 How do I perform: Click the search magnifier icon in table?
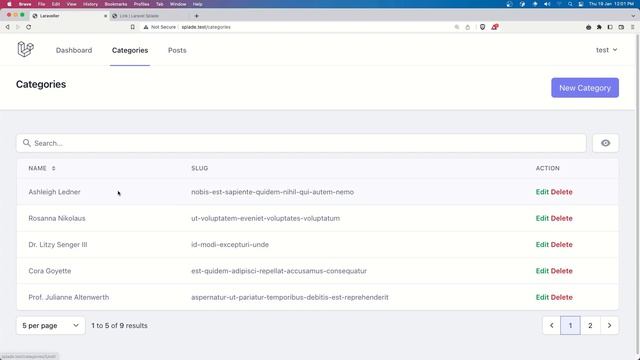[x=27, y=143]
